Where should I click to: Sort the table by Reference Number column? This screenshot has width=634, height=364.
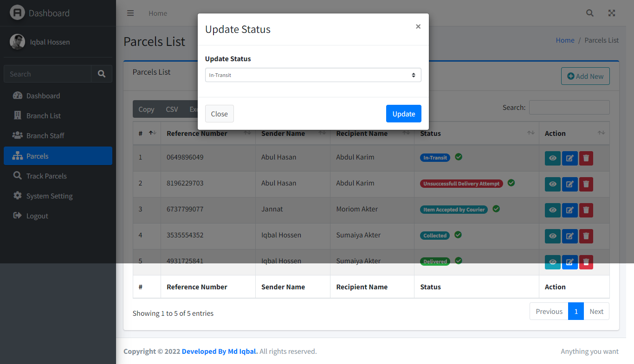point(197,133)
